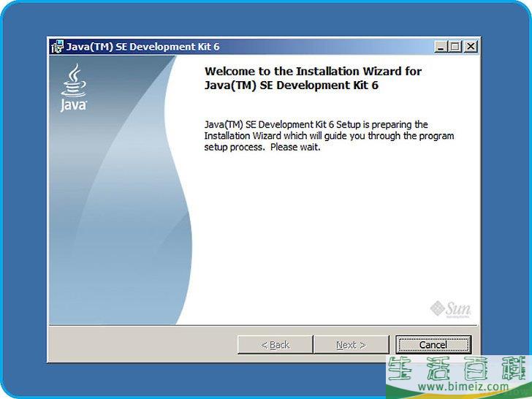Click the disabled maximize button
532x399 pixels.
click(455, 47)
